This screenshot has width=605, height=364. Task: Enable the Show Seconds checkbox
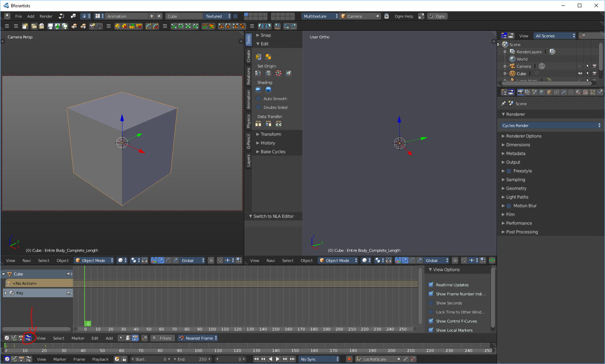coord(431,303)
